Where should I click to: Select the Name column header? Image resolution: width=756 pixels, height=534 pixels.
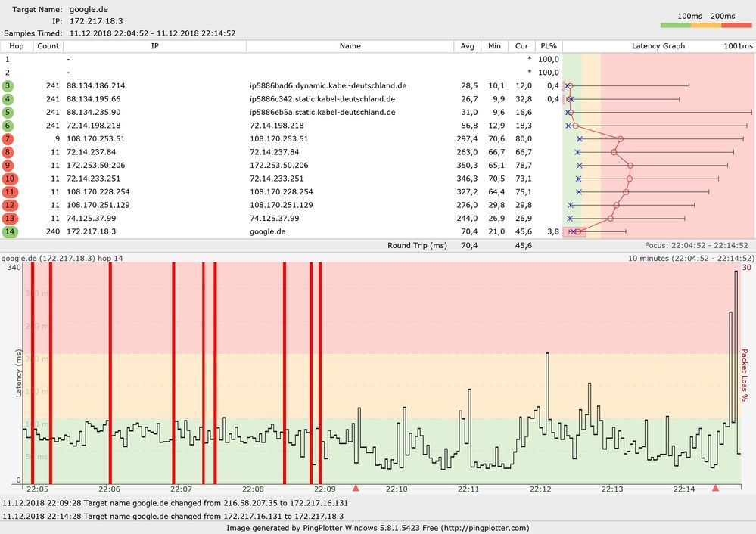pos(350,46)
